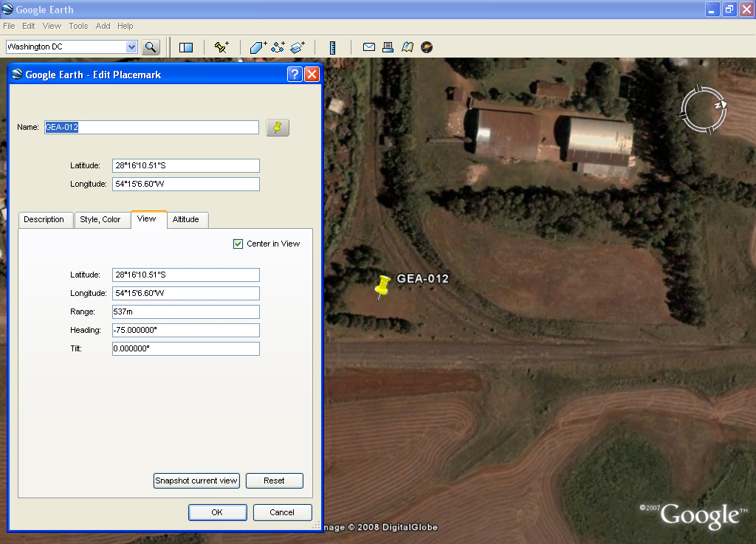This screenshot has width=756, height=544.
Task: Click the search magnifier button
Action: pos(151,47)
